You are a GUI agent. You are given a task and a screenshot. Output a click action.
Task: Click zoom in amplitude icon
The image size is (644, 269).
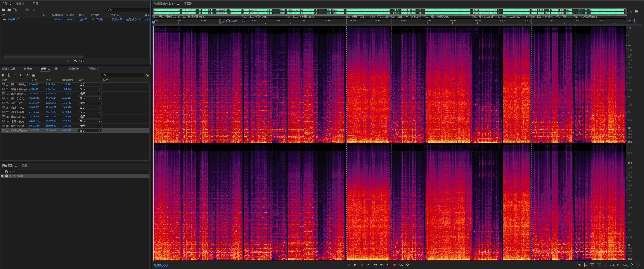click(x=579, y=265)
